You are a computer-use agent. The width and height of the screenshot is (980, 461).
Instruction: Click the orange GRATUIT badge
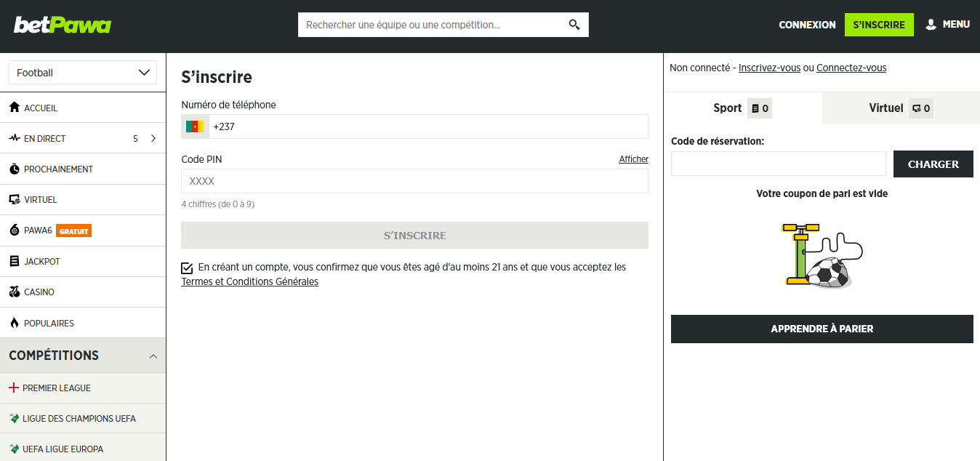pyautogui.click(x=74, y=231)
